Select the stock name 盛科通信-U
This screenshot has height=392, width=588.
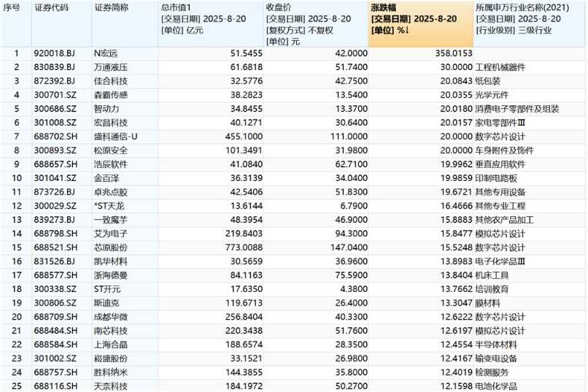pos(115,137)
